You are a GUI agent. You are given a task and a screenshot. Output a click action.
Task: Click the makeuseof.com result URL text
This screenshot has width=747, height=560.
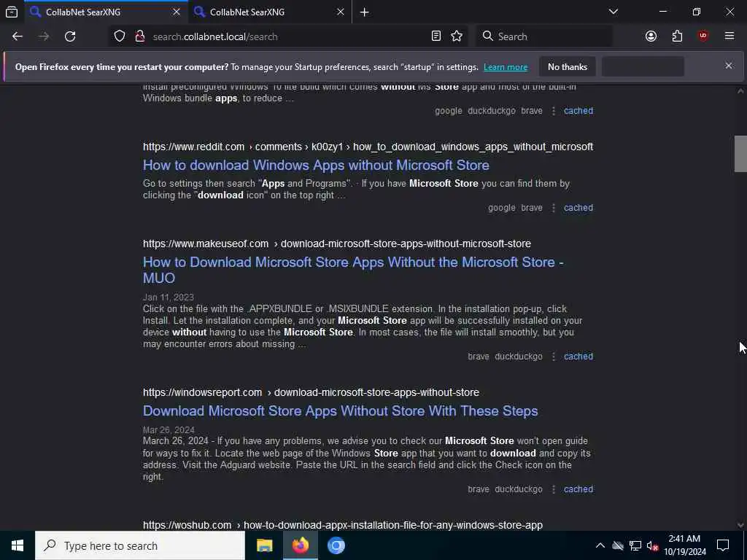coord(337,244)
